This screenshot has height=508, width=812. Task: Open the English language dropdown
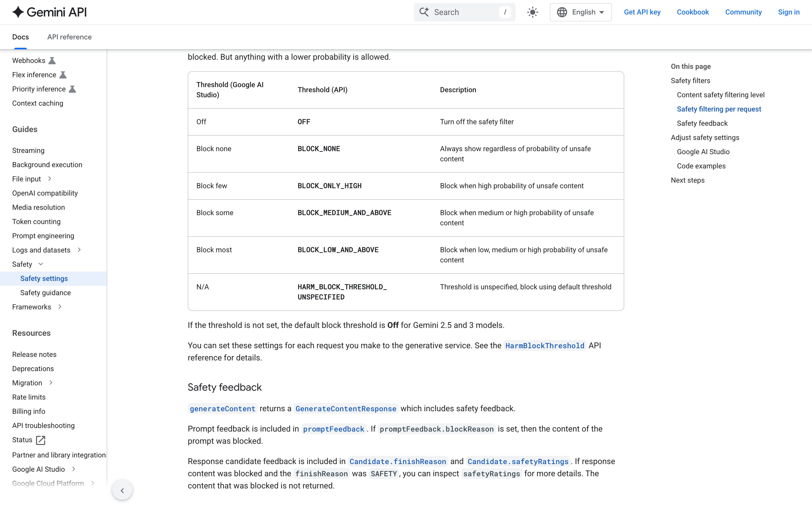(x=581, y=12)
